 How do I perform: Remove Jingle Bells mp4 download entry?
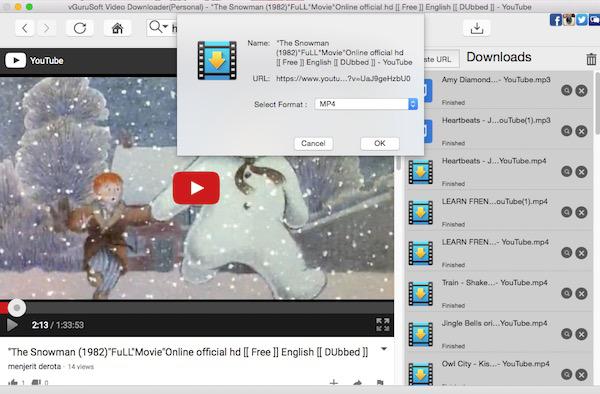tap(581, 334)
